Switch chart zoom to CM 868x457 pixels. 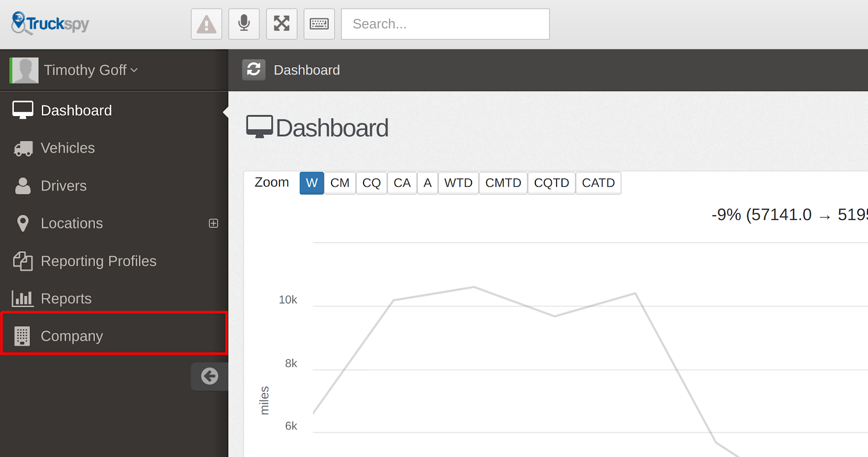(340, 183)
